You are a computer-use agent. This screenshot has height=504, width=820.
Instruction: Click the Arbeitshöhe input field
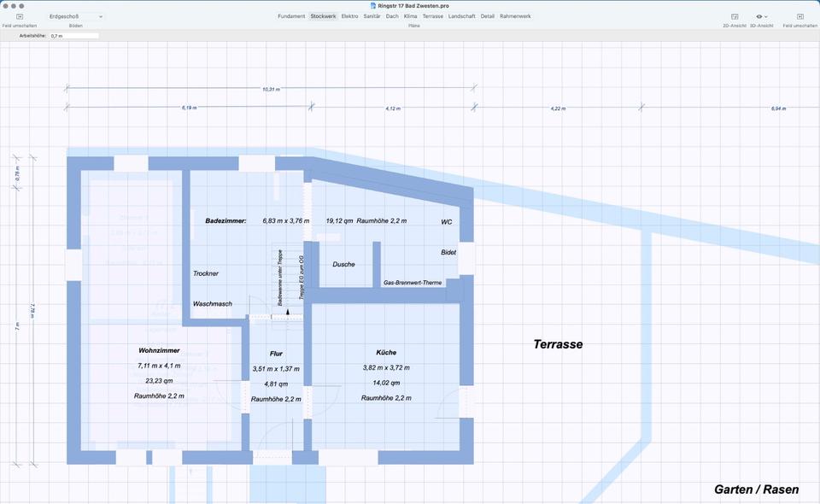click(x=74, y=36)
